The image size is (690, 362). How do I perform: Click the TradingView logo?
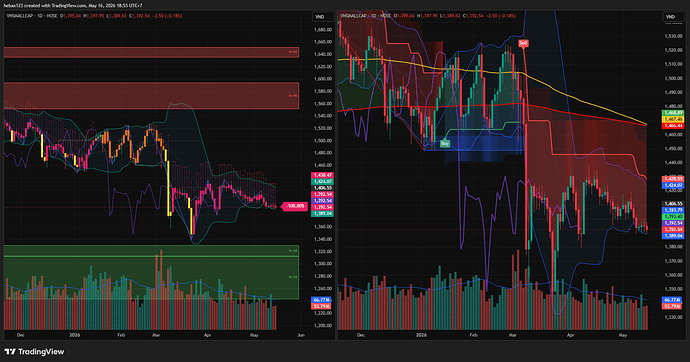[34, 352]
